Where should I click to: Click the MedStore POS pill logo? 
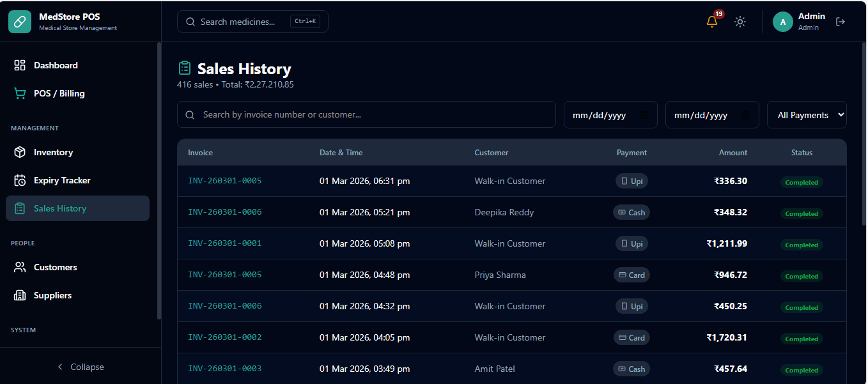(20, 22)
